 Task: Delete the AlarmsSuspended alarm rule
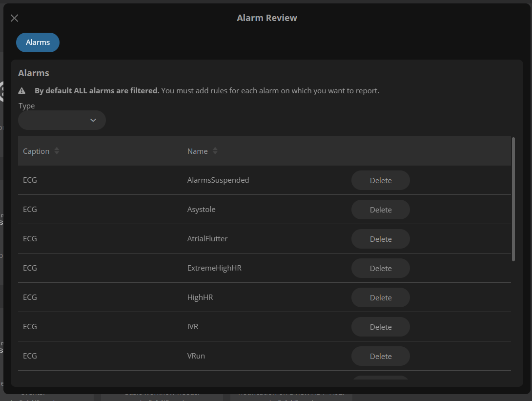pos(380,180)
